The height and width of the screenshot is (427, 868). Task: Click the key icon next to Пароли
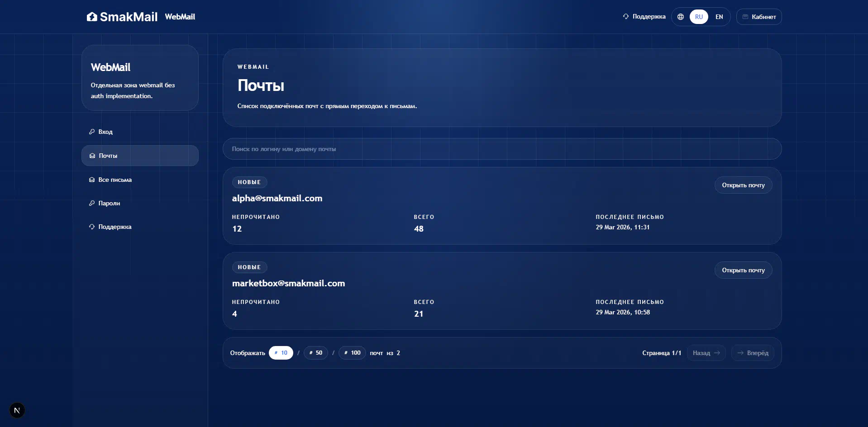[x=92, y=203]
